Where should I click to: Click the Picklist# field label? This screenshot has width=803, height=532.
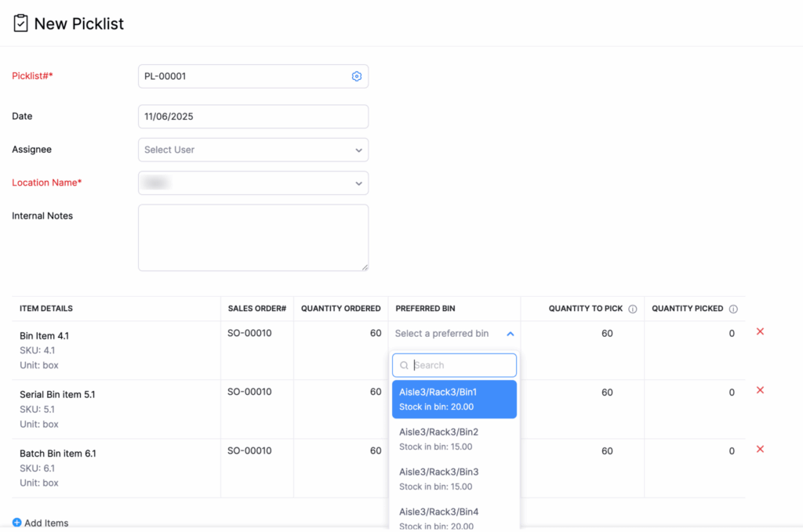[32, 76]
